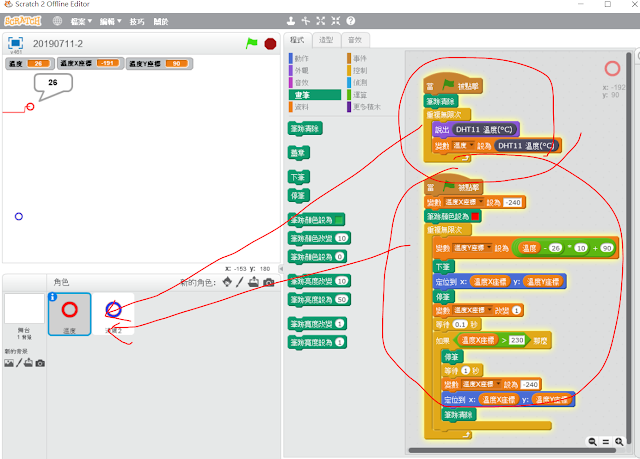Image resolution: width=640 pixels, height=459 pixels.
Task: Click the 26 value in the subtraction operator
Action: (555, 248)
